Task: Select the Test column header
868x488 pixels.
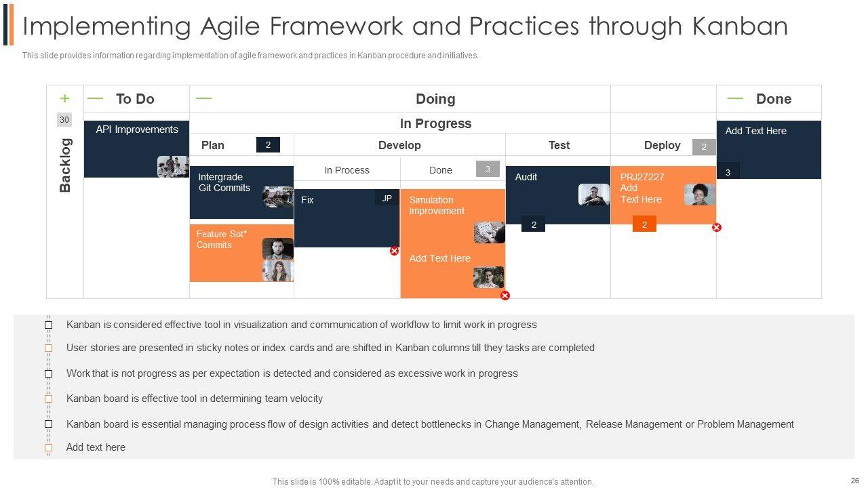Action: tap(559, 145)
